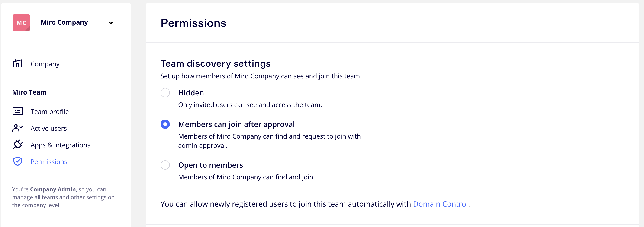Choose the Open to members radio button
This screenshot has width=644, height=227.
click(x=165, y=165)
